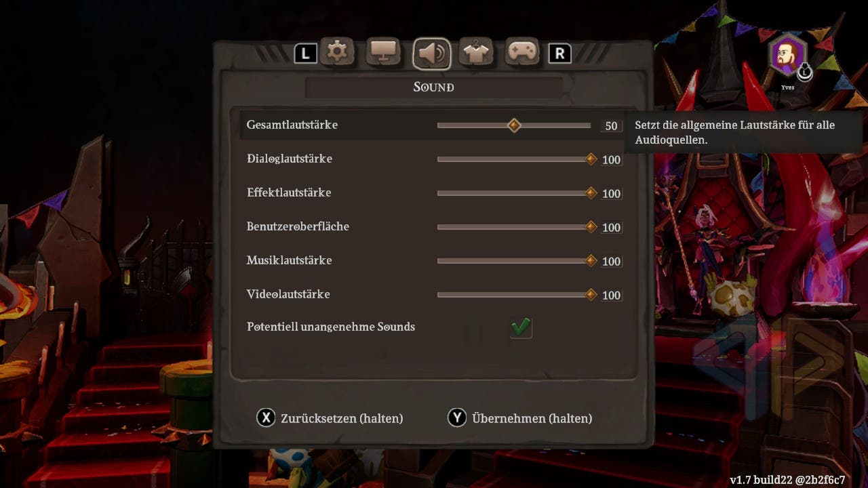Click the R shoulder button icon
Viewport: 868px width, 488px height.
559,54
